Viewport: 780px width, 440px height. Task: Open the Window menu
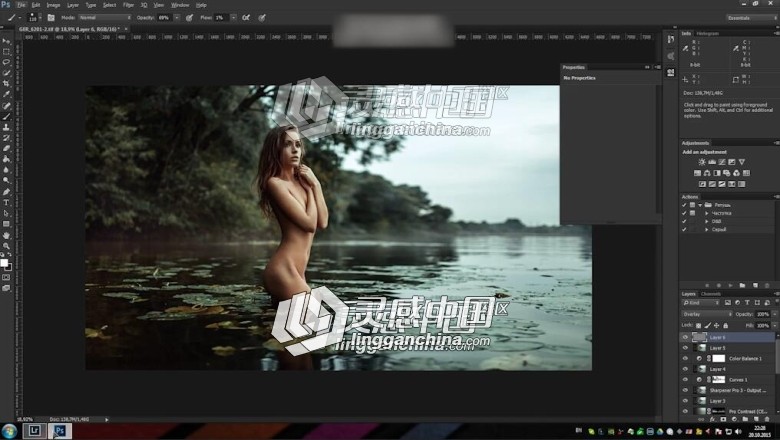click(x=180, y=5)
